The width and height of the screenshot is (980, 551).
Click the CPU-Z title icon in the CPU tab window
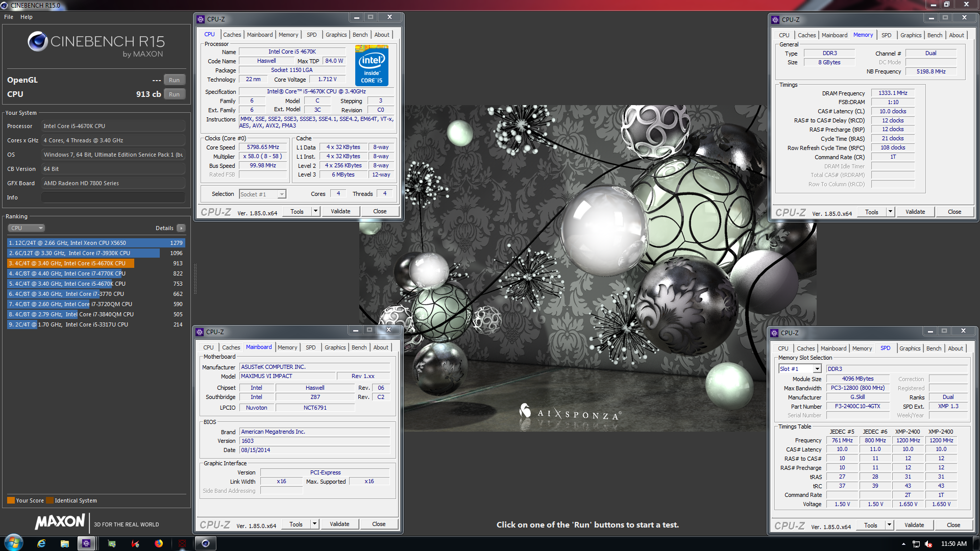pos(201,19)
